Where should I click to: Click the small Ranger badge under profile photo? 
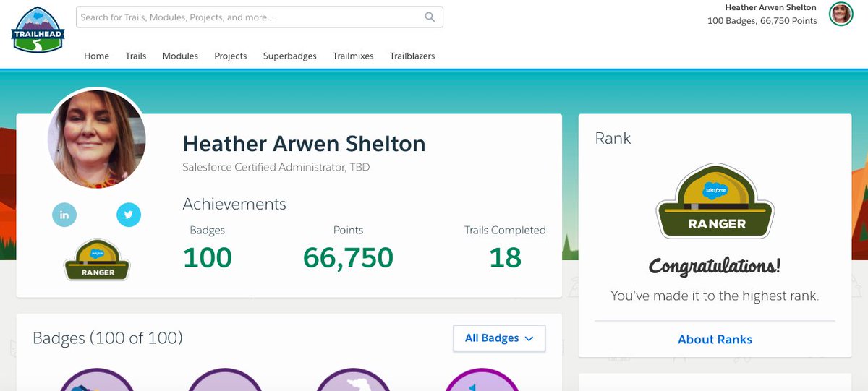click(x=97, y=259)
